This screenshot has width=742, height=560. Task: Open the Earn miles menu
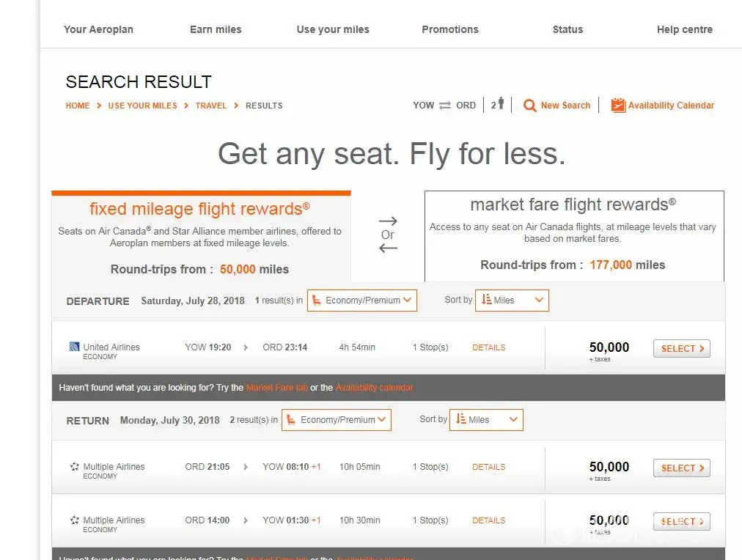216,29
